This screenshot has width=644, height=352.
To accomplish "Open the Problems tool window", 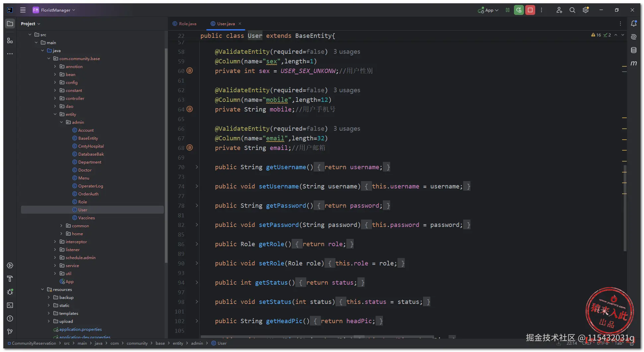I will click(x=10, y=318).
